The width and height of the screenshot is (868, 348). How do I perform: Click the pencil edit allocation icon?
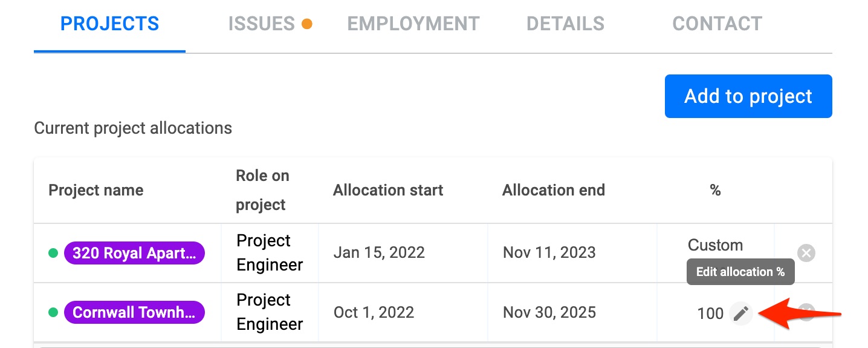coord(741,314)
